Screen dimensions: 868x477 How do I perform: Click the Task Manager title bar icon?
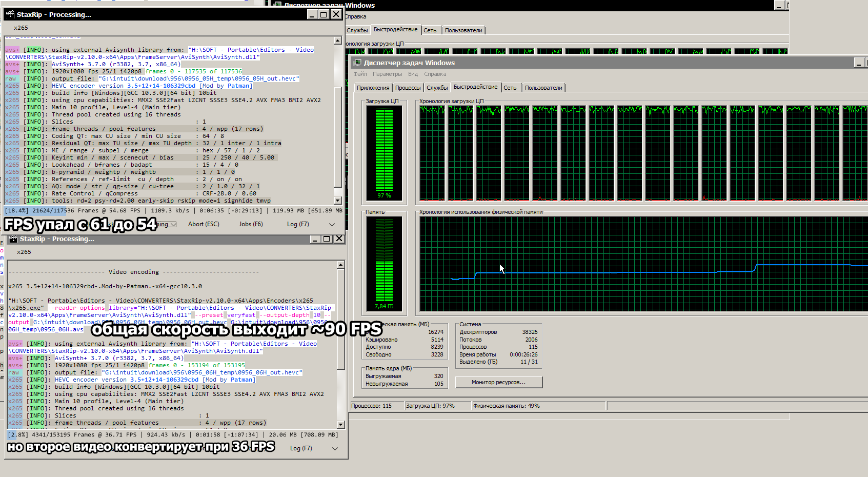pos(357,63)
